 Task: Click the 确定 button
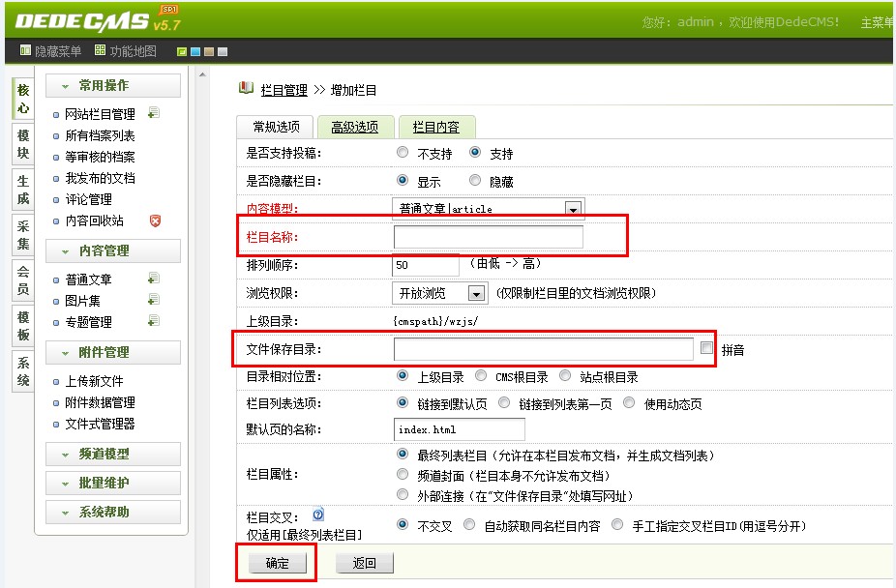pyautogui.click(x=278, y=563)
